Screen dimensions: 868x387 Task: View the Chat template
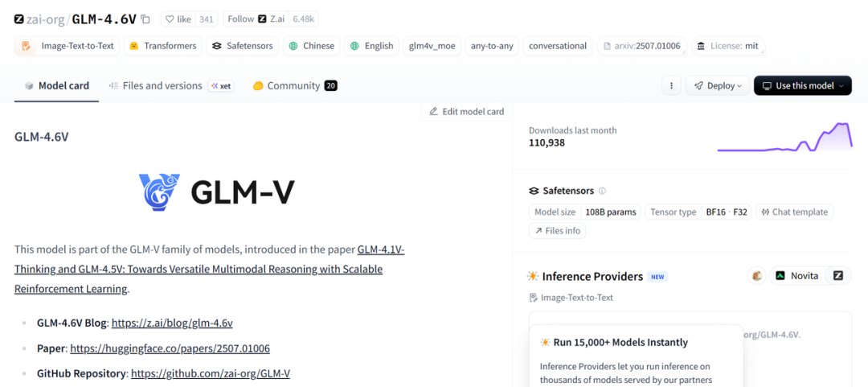pos(794,212)
